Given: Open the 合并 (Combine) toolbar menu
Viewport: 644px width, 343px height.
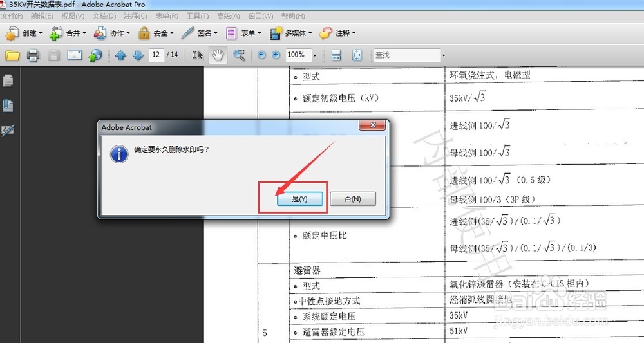Looking at the screenshot, I should [x=68, y=33].
